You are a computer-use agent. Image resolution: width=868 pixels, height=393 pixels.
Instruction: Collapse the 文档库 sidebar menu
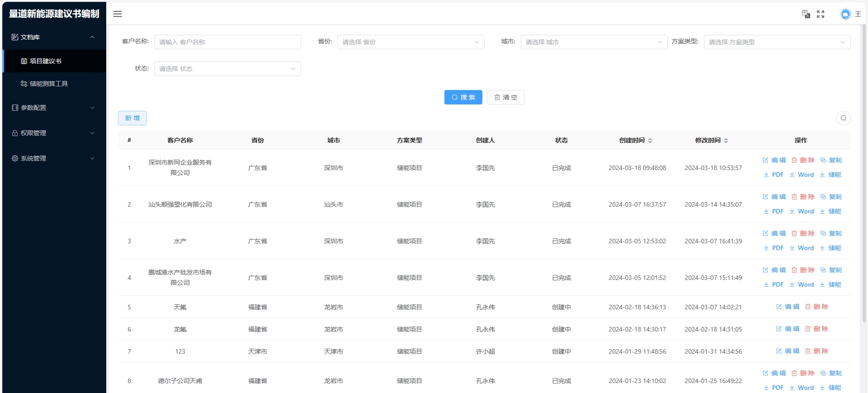54,37
